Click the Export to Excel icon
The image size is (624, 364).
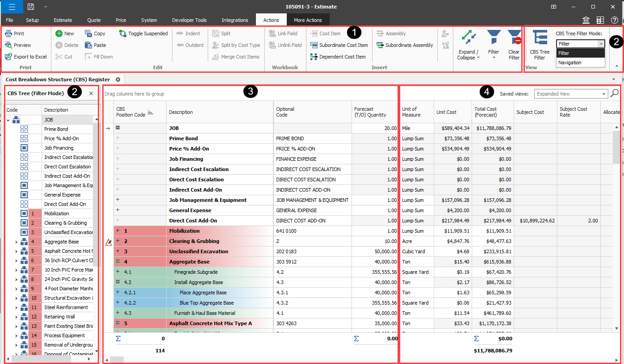8,57
